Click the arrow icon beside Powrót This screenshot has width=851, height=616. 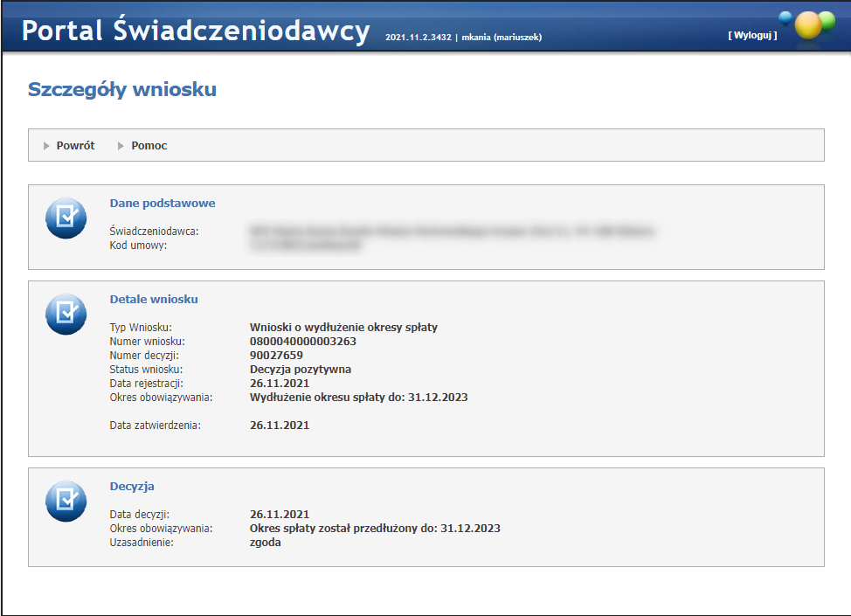[47, 146]
